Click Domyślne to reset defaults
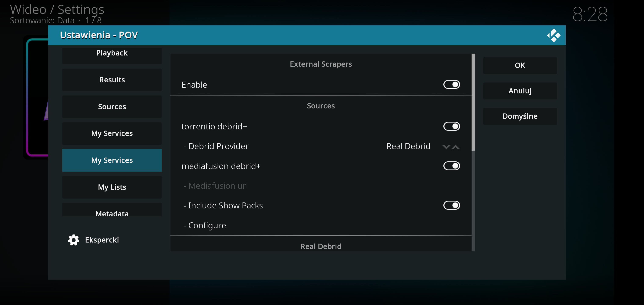The image size is (644, 305). [520, 116]
